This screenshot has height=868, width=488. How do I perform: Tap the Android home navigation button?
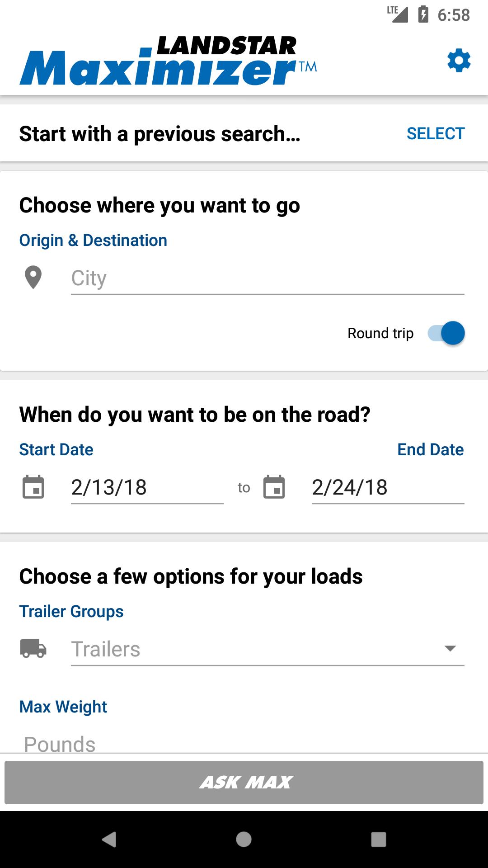click(x=244, y=840)
